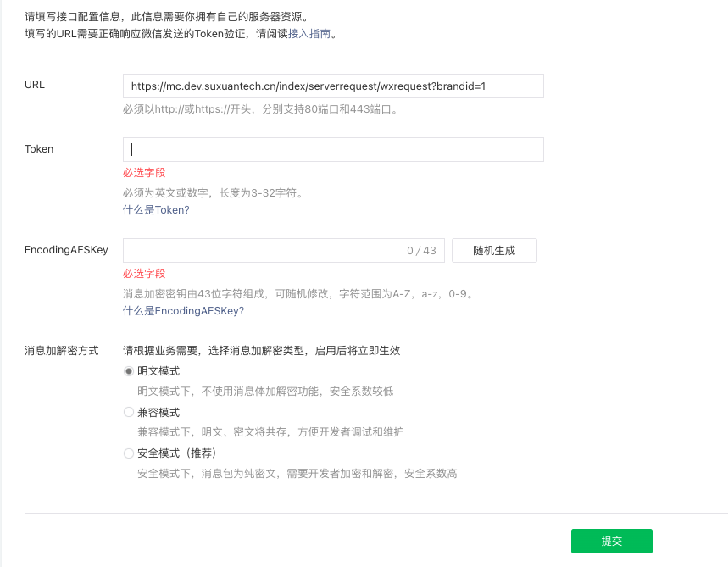Click the EncodingAESKey input box
The height and width of the screenshot is (567, 728).
tap(263, 251)
